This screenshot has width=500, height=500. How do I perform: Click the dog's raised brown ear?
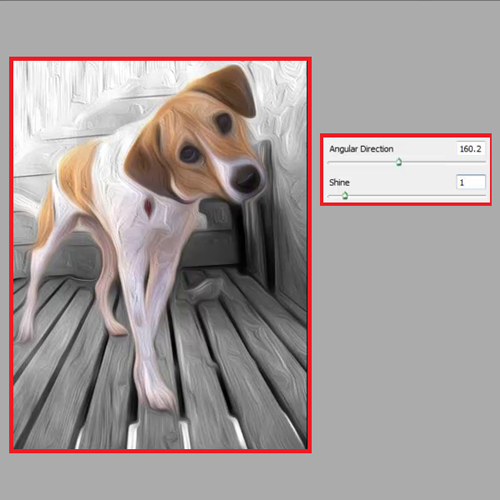(227, 90)
